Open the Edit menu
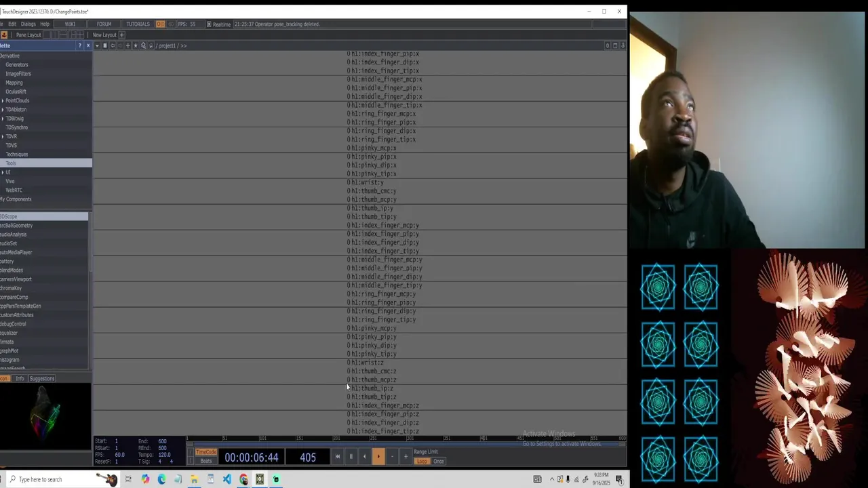868x488 pixels. (x=12, y=24)
